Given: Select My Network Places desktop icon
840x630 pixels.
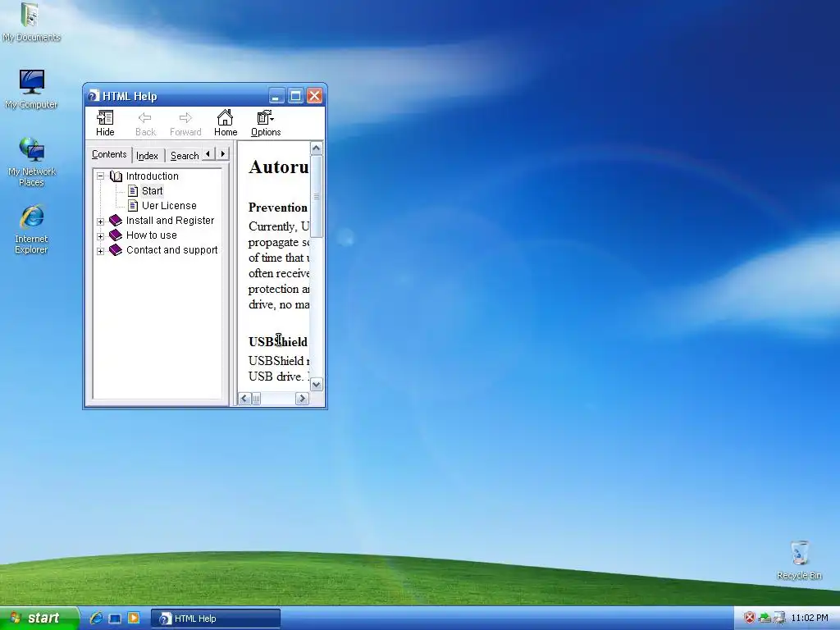Looking at the screenshot, I should pyautogui.click(x=32, y=162).
